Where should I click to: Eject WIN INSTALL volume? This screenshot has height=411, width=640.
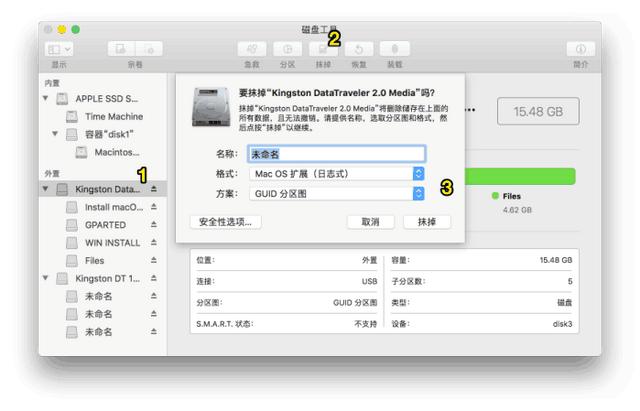(x=154, y=242)
